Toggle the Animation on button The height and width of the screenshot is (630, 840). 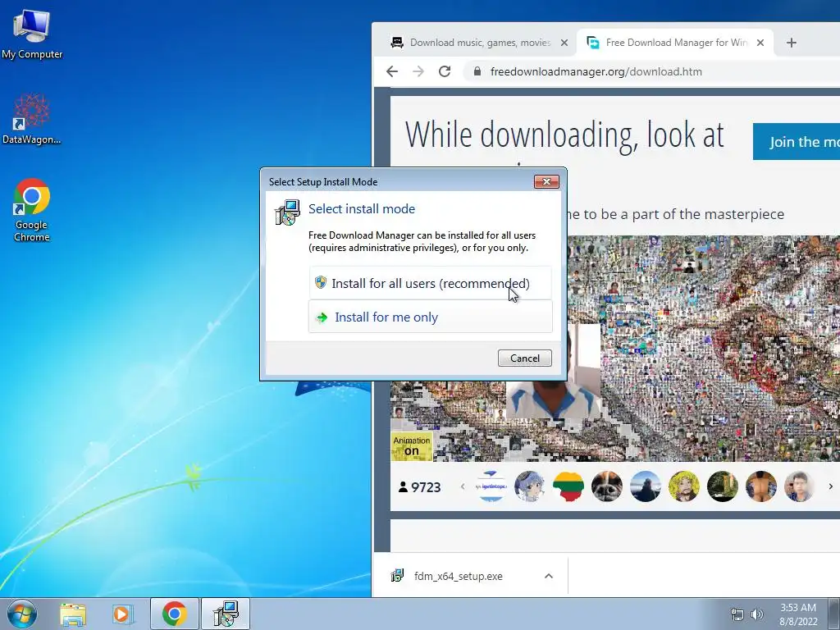412,445
